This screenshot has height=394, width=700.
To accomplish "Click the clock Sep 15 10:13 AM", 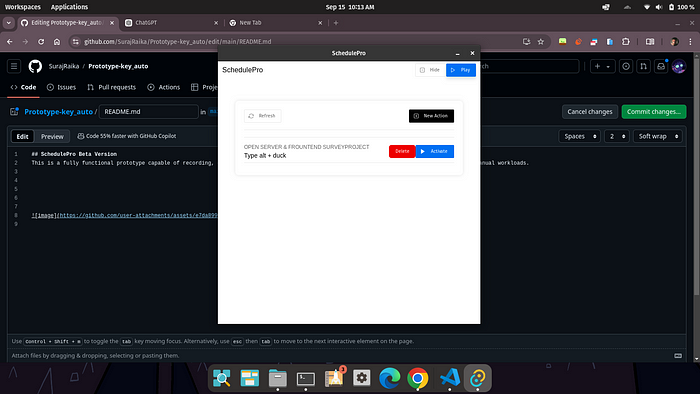I will [350, 7].
